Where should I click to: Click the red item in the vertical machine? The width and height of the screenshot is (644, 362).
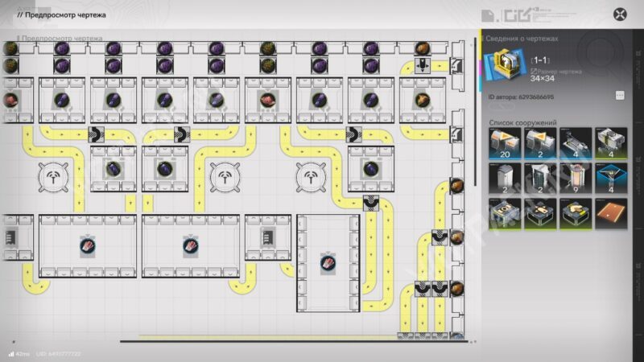coord(328,263)
